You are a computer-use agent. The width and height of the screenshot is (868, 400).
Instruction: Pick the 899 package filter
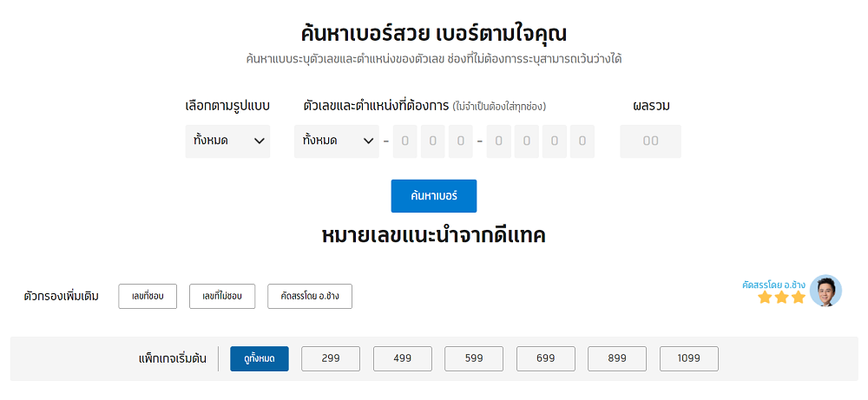coord(617,358)
